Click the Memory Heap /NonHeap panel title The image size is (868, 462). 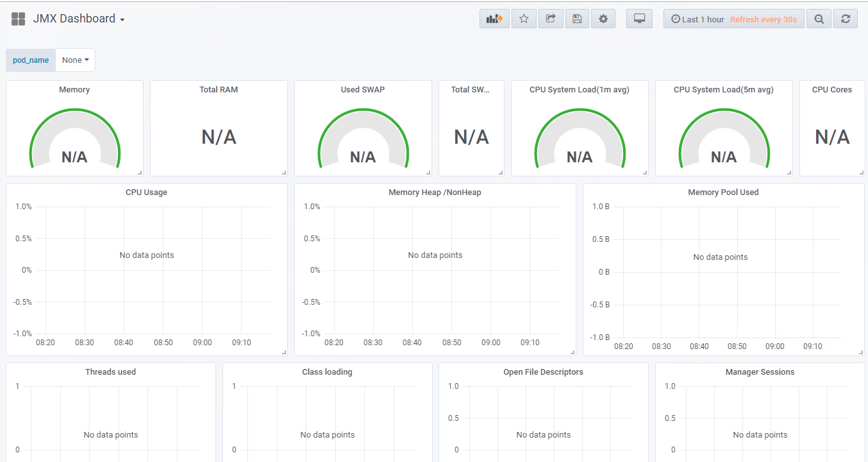435,192
